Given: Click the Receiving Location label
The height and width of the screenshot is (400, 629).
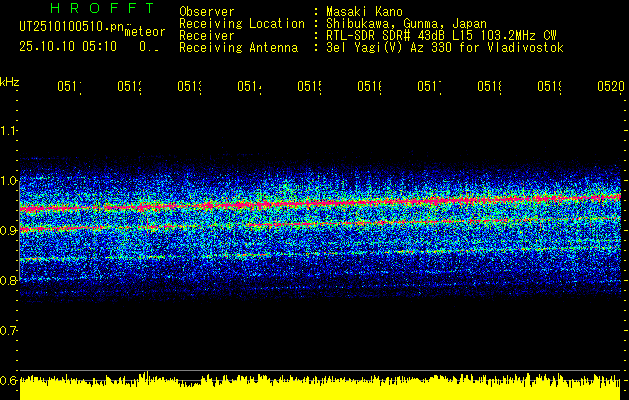Looking at the screenshot, I should [x=242, y=24].
